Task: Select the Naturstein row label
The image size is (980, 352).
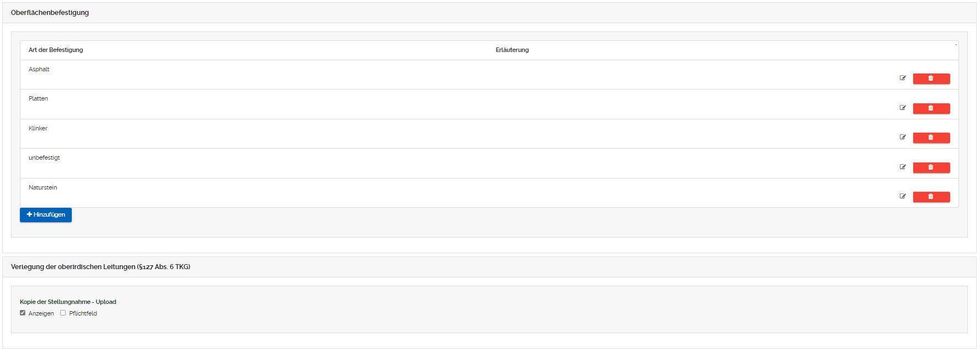Action: [x=43, y=187]
